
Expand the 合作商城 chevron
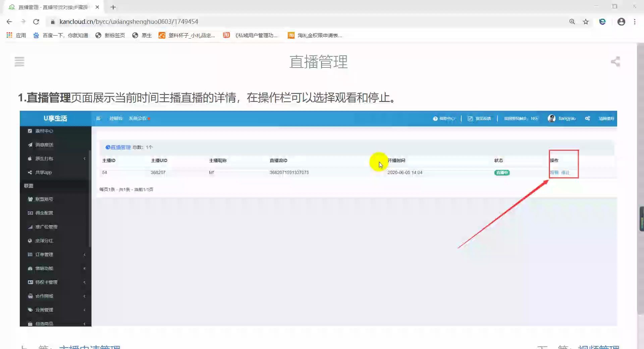click(x=85, y=296)
